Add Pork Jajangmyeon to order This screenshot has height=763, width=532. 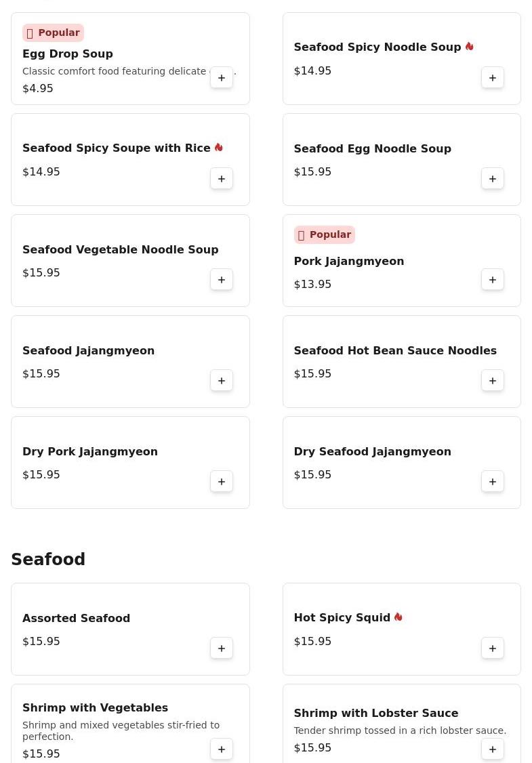[x=493, y=280]
